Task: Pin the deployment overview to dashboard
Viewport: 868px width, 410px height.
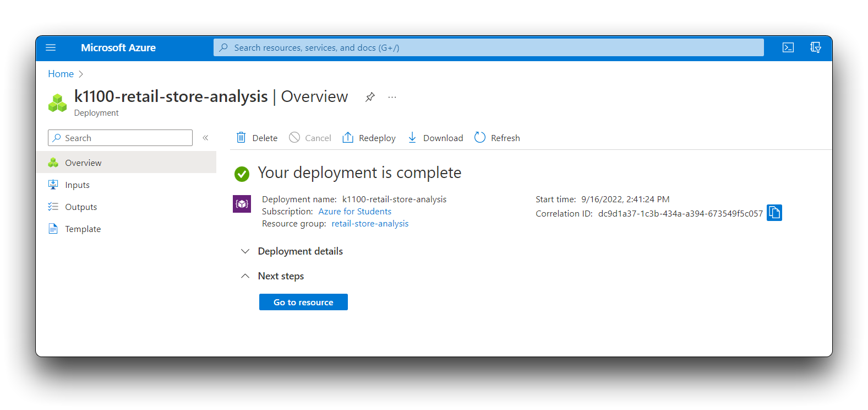Action: click(x=370, y=97)
